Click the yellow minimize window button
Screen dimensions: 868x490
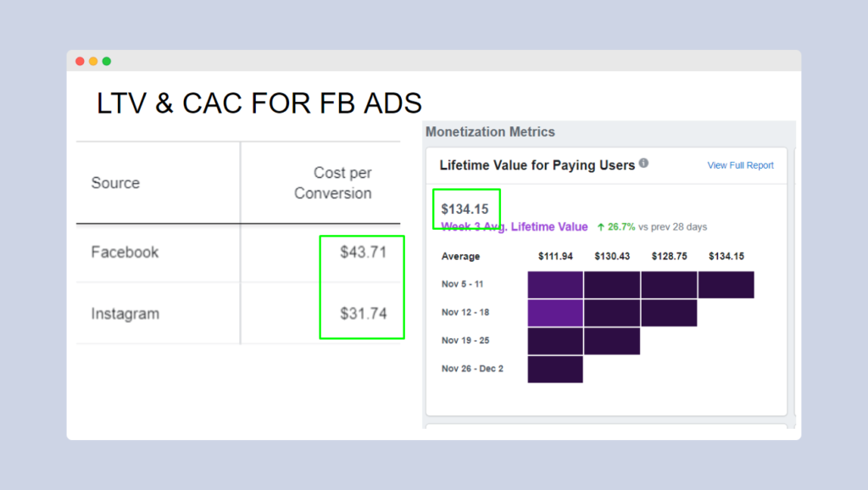tap(93, 61)
